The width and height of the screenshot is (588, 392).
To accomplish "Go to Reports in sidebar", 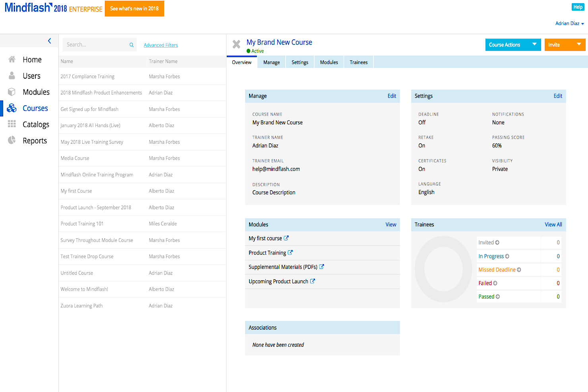I will click(x=35, y=141).
